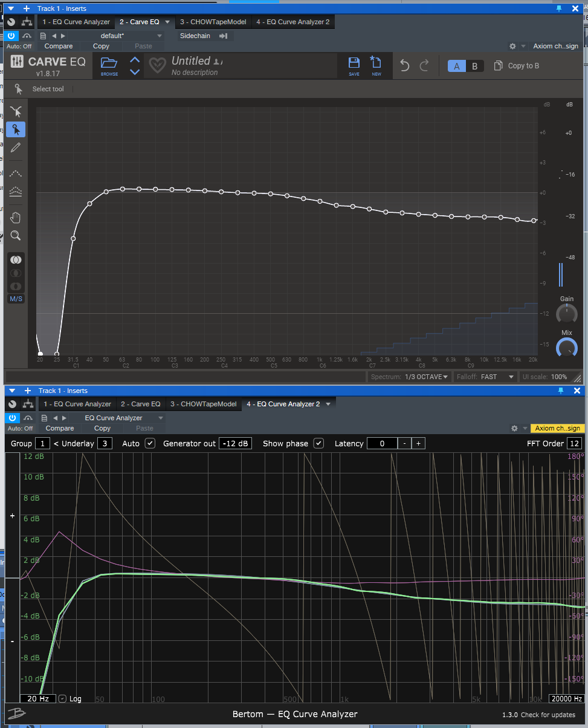
Task: Save the Carve EQ preset
Action: (354, 65)
